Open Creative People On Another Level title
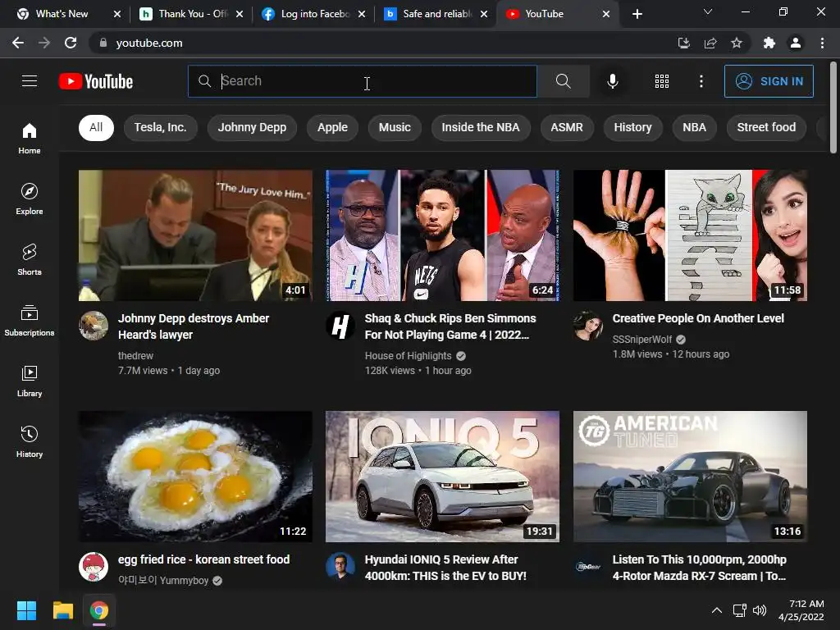The image size is (840, 630). [698, 318]
